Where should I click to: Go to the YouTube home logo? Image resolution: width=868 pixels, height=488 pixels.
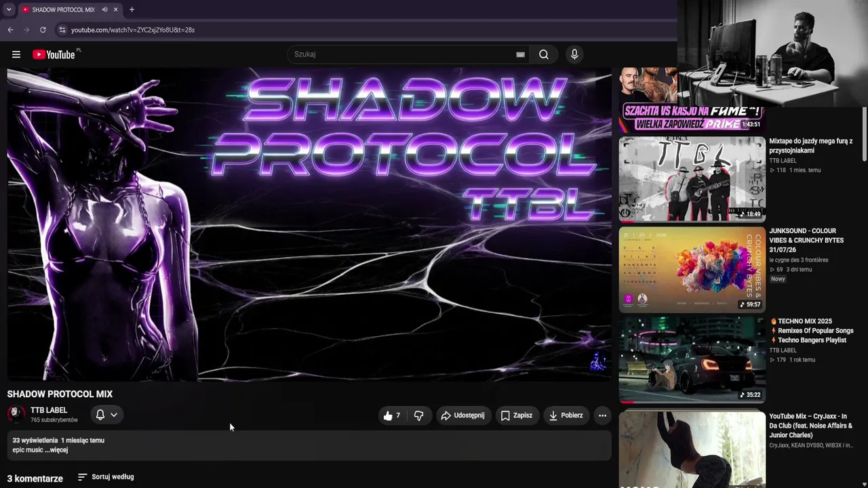tap(54, 55)
